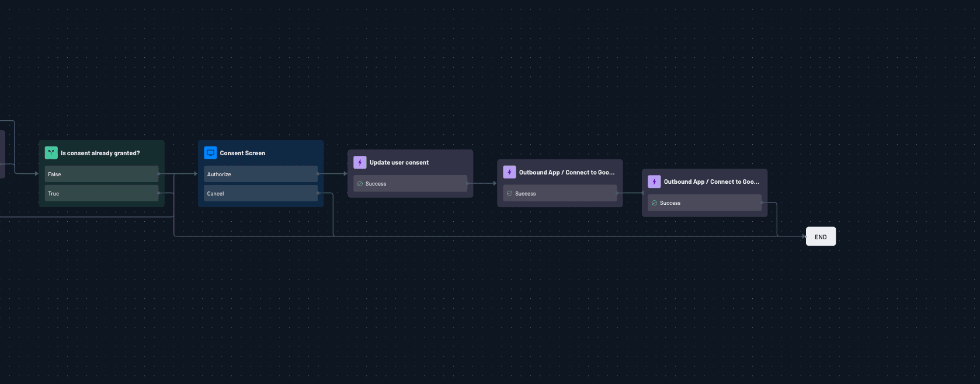Select the Authorize outcome in Consent Screen

point(260,174)
